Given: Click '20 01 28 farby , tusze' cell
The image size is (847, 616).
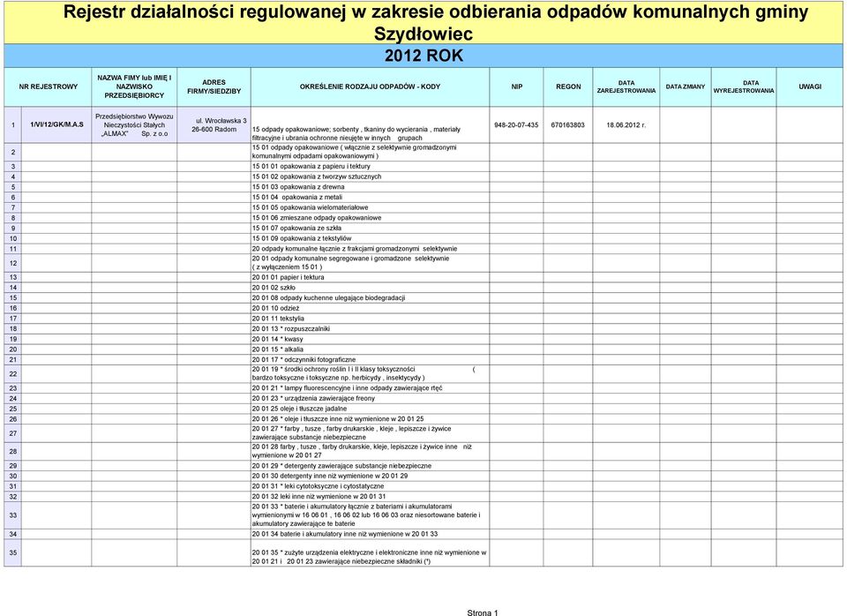Looking at the screenshot, I should click(x=370, y=451).
